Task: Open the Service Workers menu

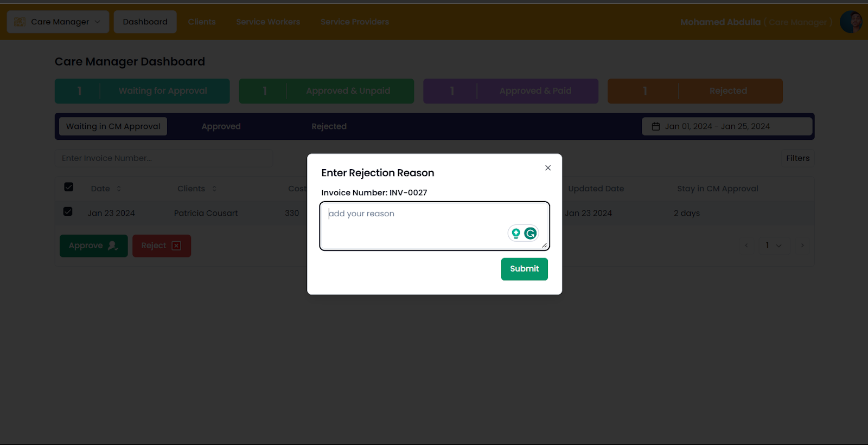Action: point(268,22)
